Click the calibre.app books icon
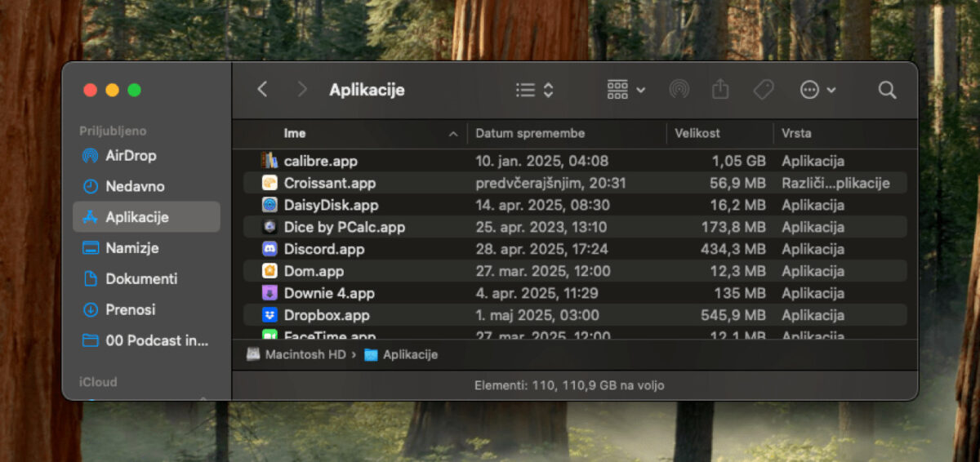Screen dimensions: 980x462 click(x=269, y=161)
